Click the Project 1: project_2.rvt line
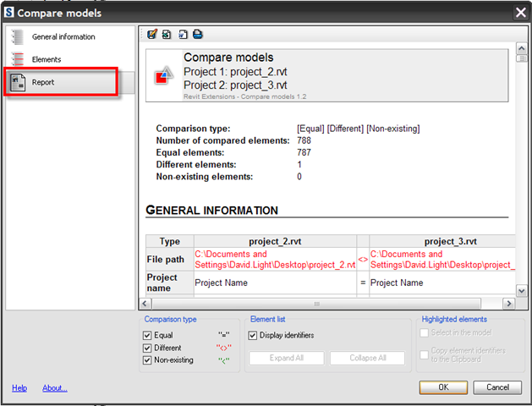This screenshot has width=532, height=406. pos(235,72)
